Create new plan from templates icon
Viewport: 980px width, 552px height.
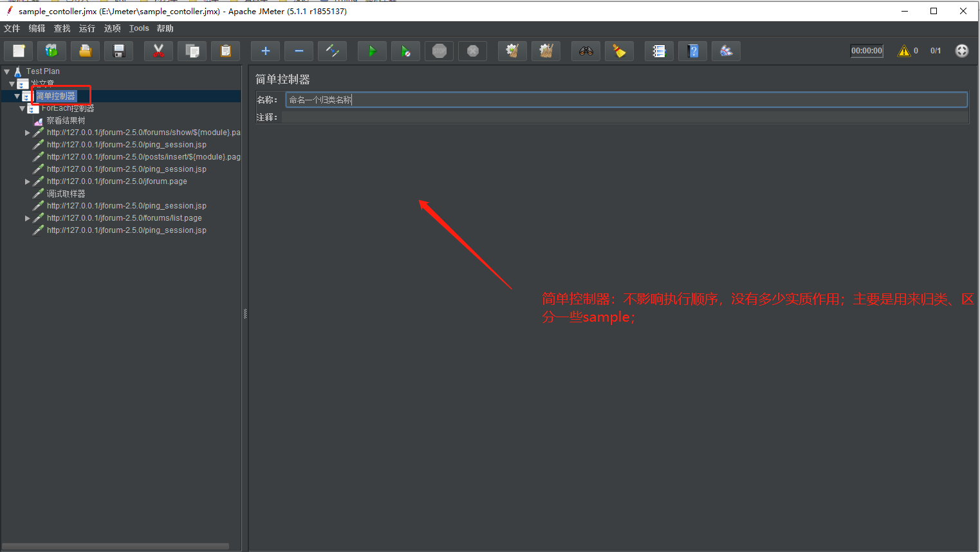click(51, 51)
